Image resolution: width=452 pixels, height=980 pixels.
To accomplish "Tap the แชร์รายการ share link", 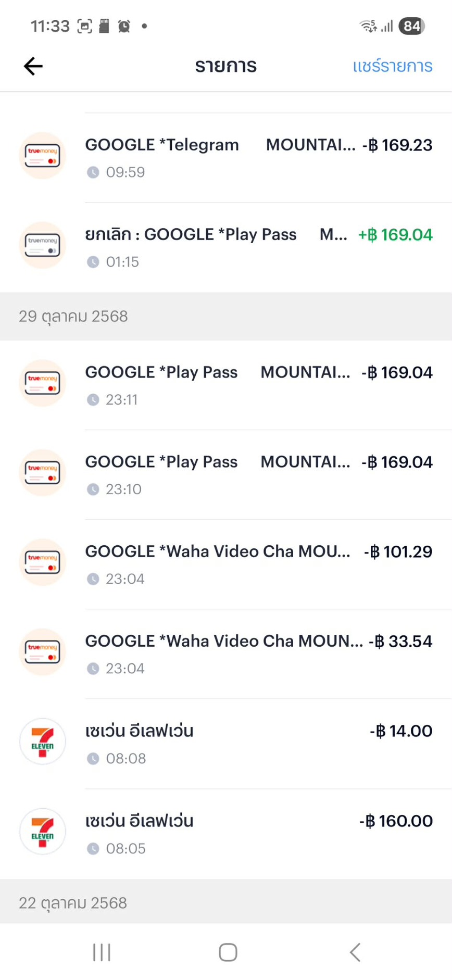I will 392,66.
